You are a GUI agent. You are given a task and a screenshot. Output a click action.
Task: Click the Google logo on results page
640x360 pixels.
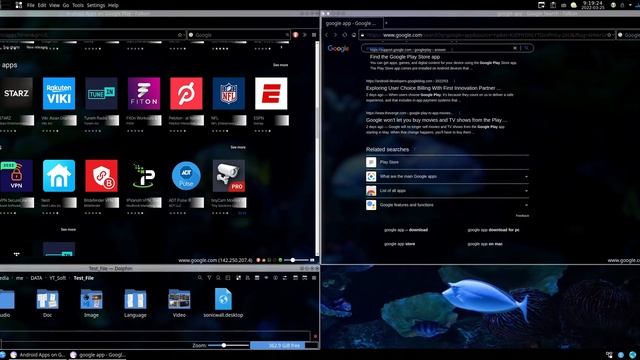click(338, 49)
